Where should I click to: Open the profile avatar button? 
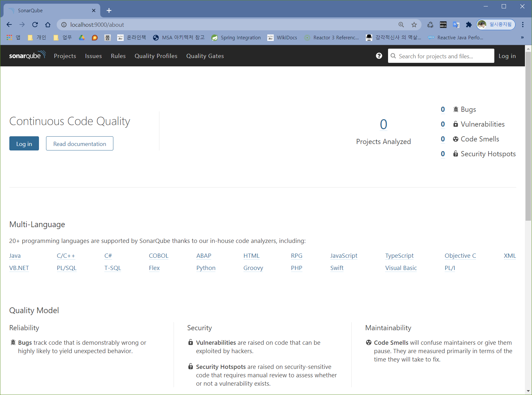[x=496, y=24]
